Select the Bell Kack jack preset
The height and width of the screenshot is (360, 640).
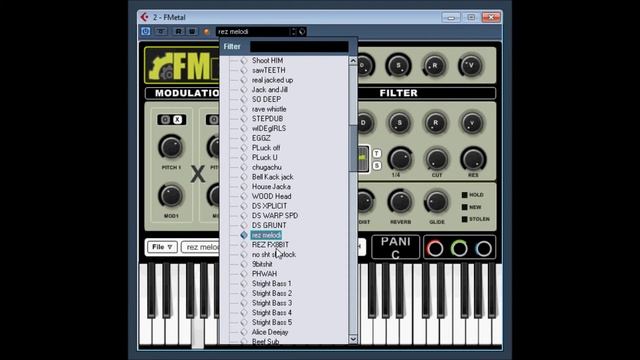pyautogui.click(x=273, y=177)
